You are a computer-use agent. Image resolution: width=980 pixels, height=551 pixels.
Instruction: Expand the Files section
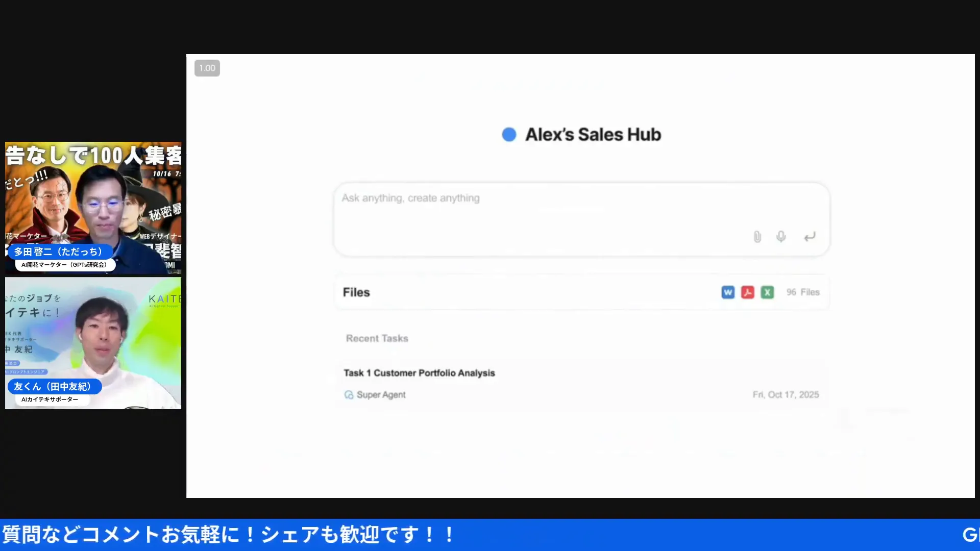(356, 292)
